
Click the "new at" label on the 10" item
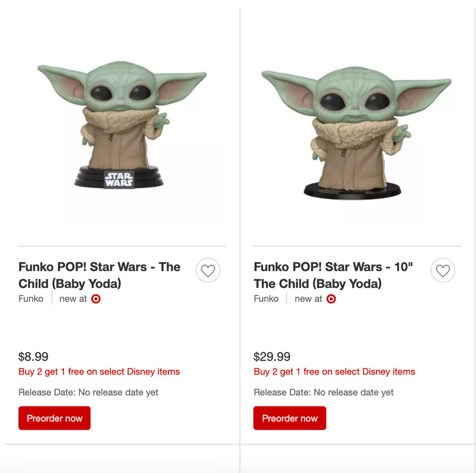tap(308, 299)
